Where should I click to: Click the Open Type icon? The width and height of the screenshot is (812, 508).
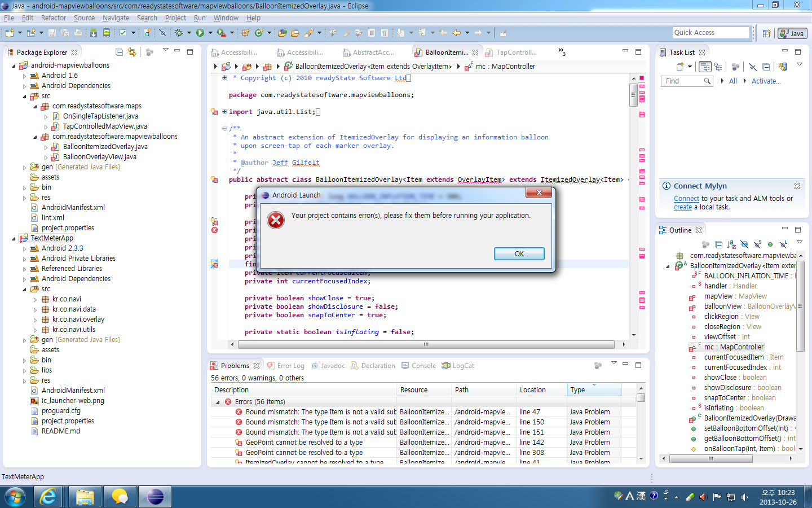(x=283, y=33)
